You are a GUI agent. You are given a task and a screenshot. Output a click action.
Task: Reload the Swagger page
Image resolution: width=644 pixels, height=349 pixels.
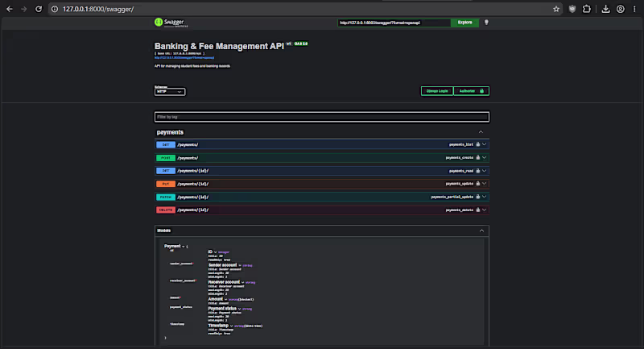click(x=38, y=9)
